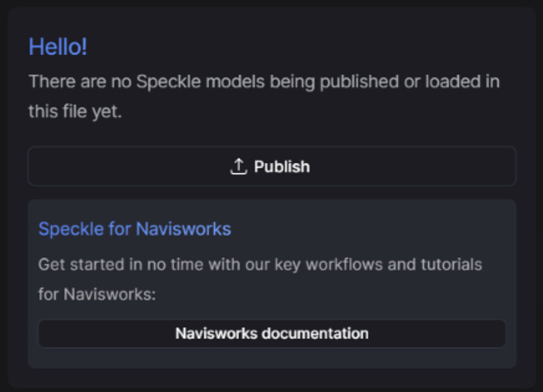Screen dimensions: 543x392
Task: Open the Navisworks documentation button
Action: pyautogui.click(x=271, y=334)
